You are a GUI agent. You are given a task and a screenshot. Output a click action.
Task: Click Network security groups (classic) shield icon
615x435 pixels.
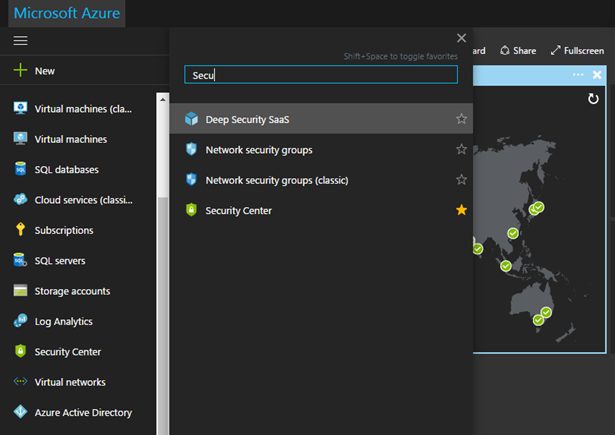pos(191,179)
